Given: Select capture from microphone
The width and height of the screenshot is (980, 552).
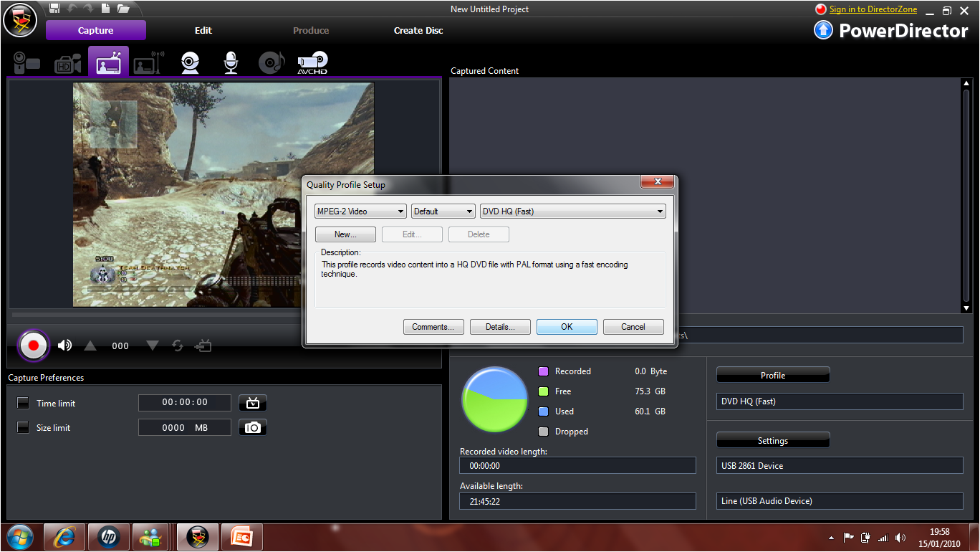Looking at the screenshot, I should (x=230, y=63).
